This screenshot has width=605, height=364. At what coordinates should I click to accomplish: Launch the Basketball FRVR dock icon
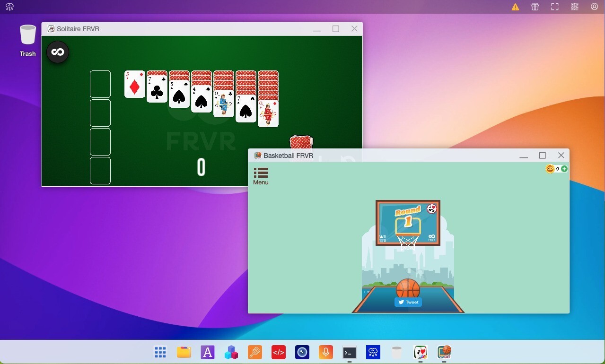tap(444, 352)
